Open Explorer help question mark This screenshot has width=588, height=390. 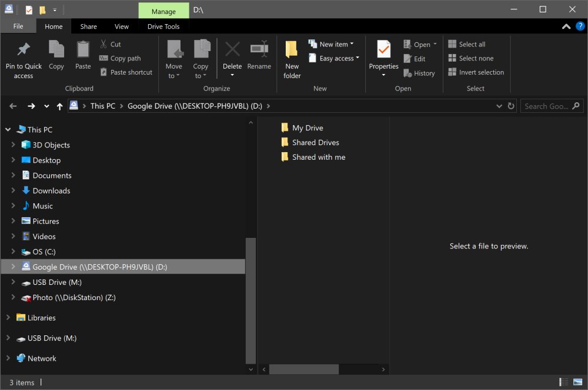580,26
